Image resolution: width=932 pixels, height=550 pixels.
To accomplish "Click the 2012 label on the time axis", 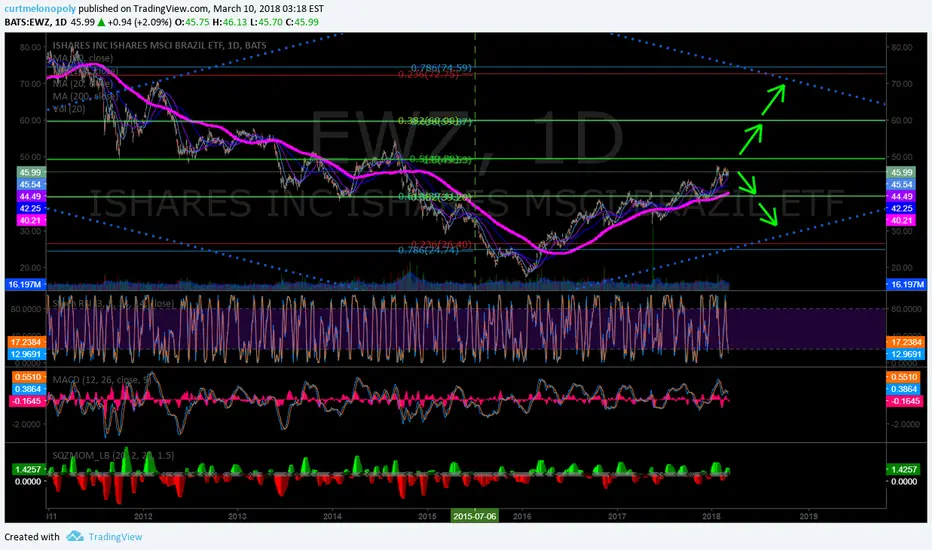I will point(143,516).
